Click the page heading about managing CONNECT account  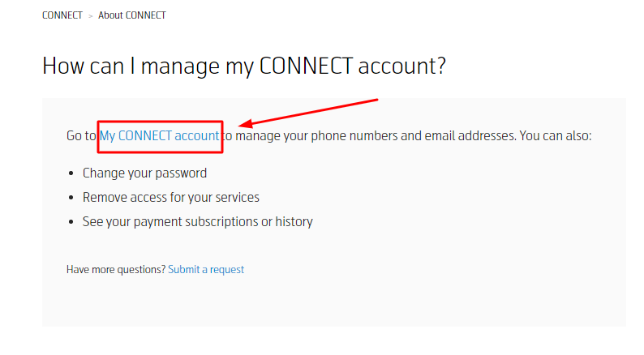[244, 66]
